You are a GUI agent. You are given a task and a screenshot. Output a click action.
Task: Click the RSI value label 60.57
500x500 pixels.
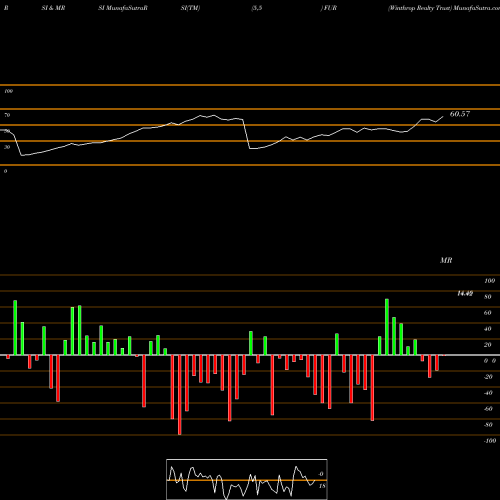pos(460,114)
